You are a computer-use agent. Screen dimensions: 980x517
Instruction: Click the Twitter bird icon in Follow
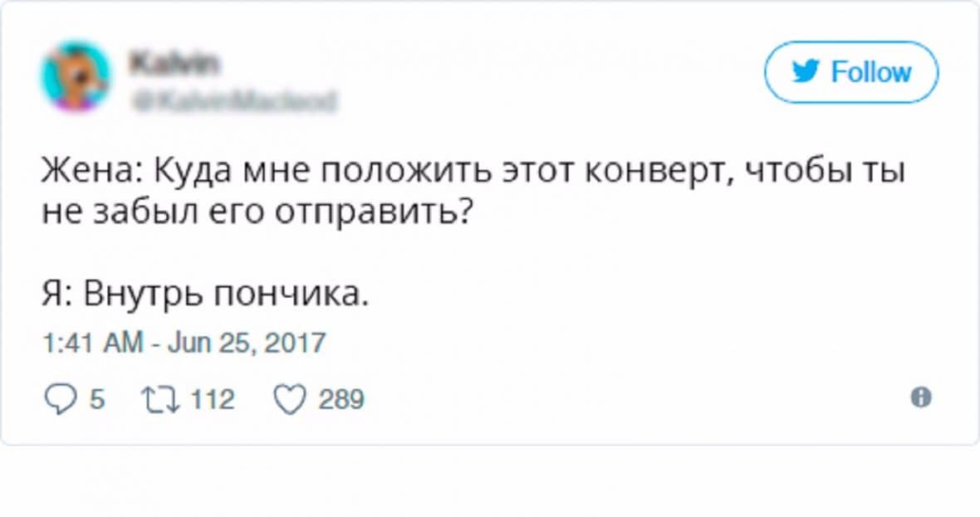pyautogui.click(x=804, y=73)
